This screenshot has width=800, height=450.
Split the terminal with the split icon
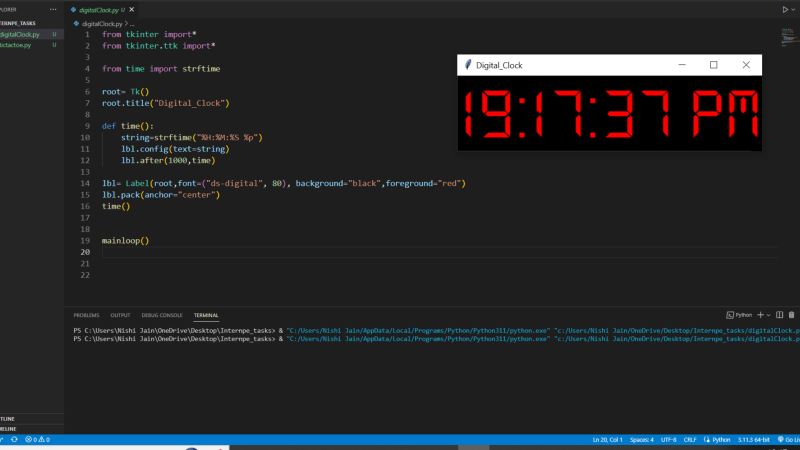click(x=781, y=315)
